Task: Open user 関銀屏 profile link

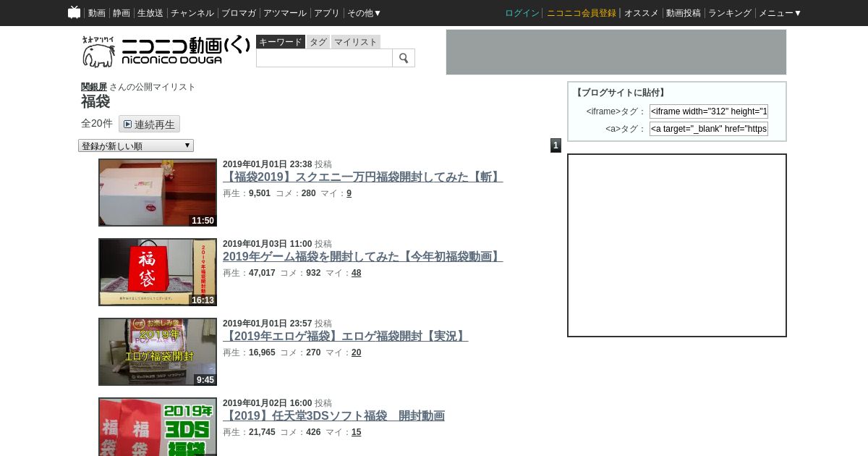Action: 94,87
